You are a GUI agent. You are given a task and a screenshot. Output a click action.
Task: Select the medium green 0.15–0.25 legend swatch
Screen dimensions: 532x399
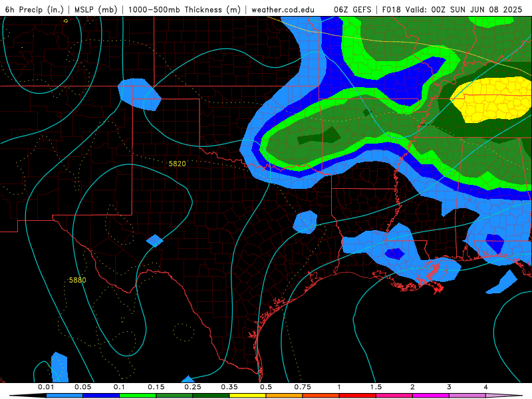coord(174,396)
